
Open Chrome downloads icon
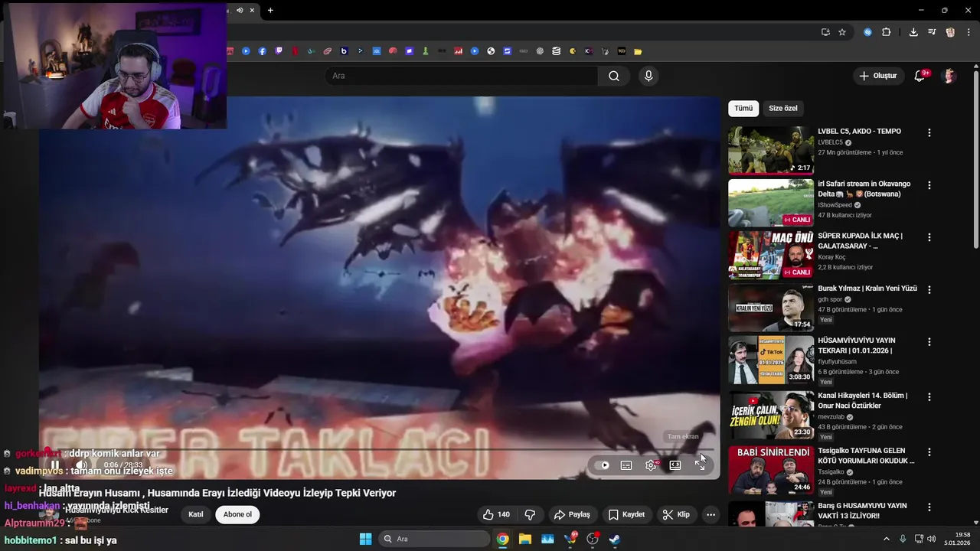(913, 32)
